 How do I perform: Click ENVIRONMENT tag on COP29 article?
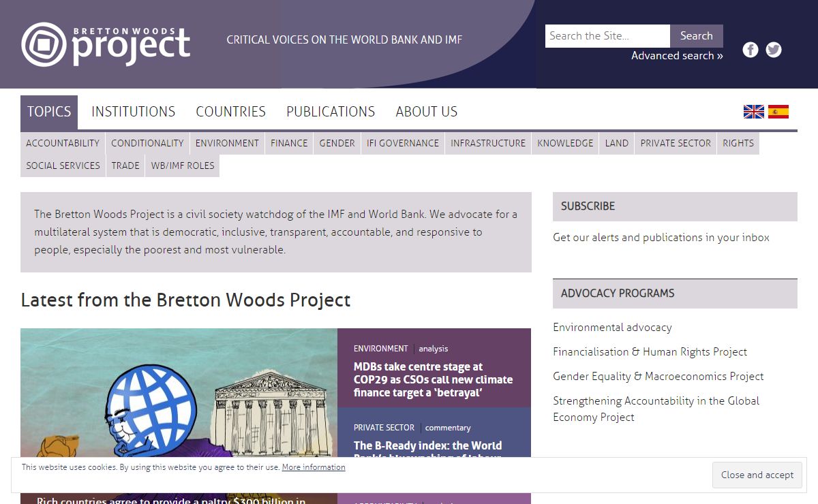pyautogui.click(x=380, y=349)
